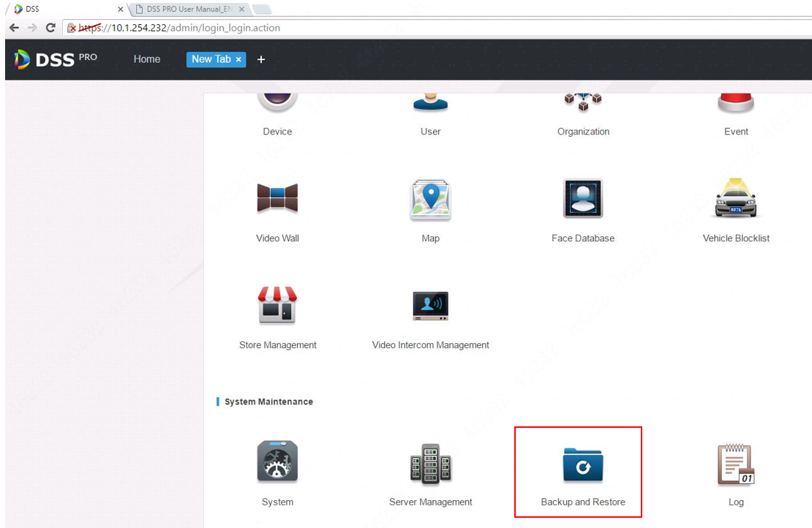Close the New Tab page
The width and height of the screenshot is (812, 528).
(x=238, y=59)
